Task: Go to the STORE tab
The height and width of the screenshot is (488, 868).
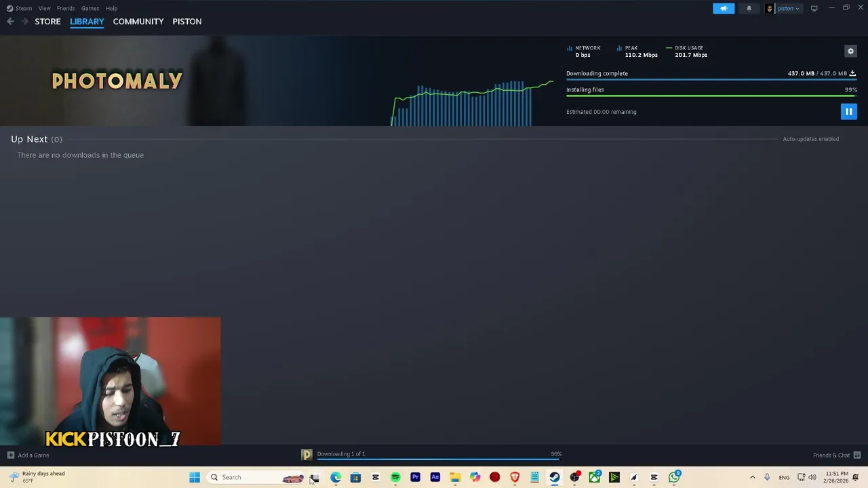Action: tap(47, 22)
